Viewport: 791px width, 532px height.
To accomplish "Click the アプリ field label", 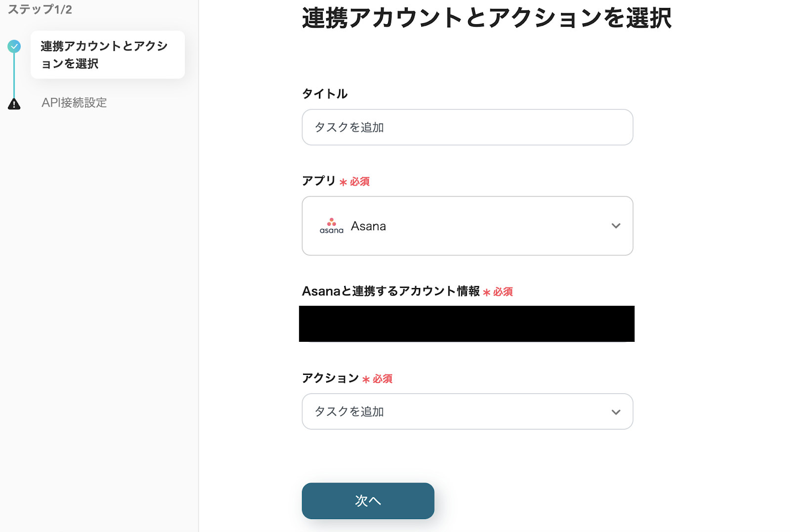I will [x=319, y=181].
